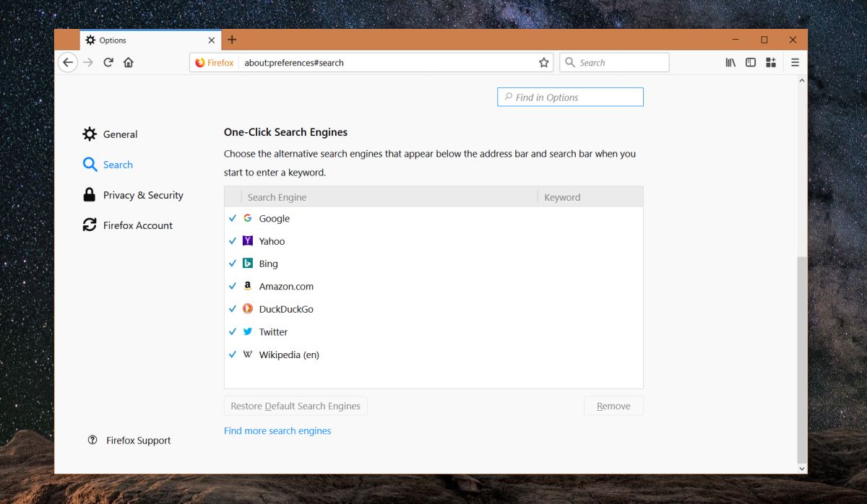Go back using the back arrow button
867x504 pixels.
(68, 62)
